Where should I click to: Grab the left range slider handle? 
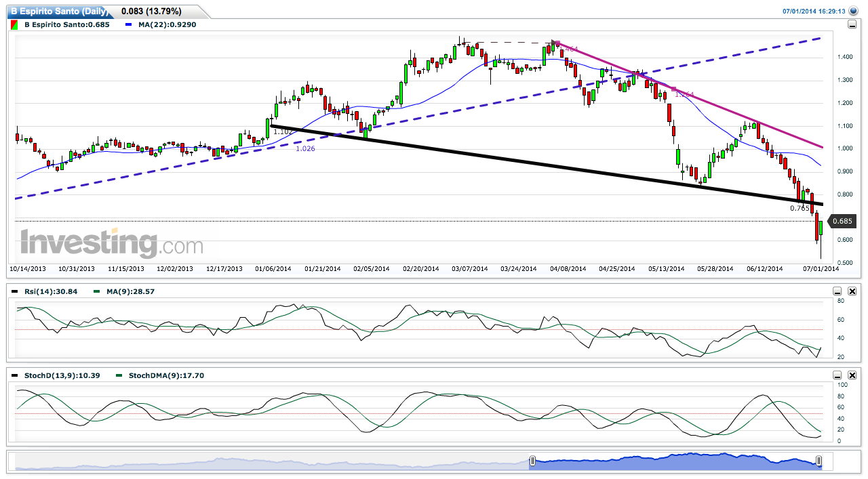pyautogui.click(x=532, y=461)
